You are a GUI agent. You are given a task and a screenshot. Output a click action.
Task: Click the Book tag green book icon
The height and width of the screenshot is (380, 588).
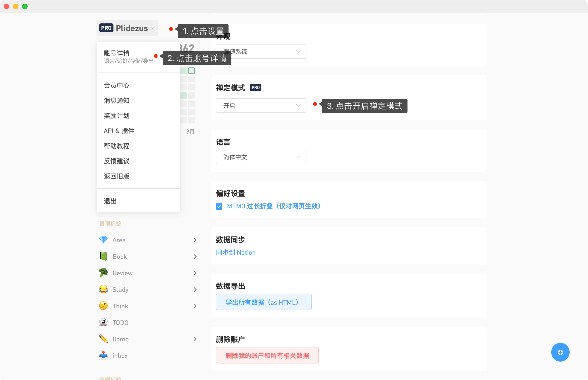[103, 256]
